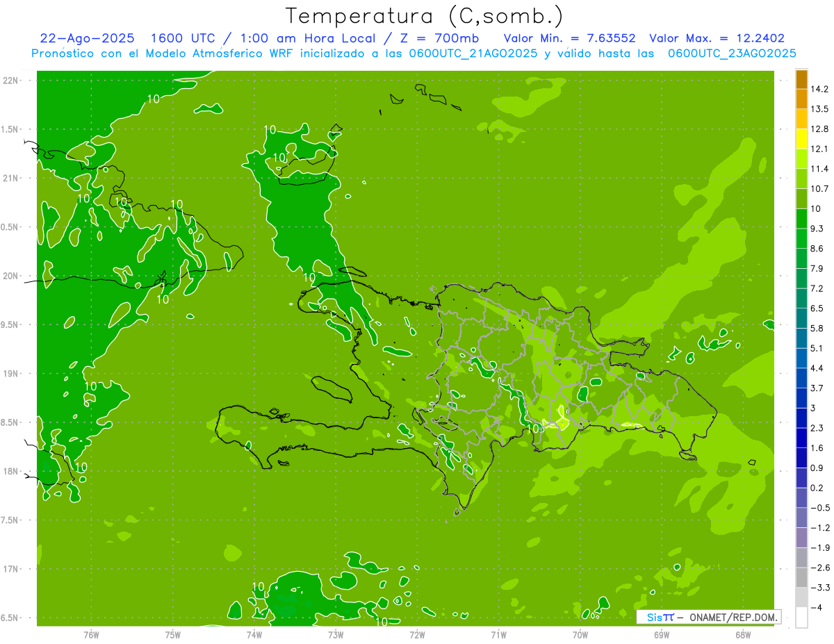Click the "11.4" colorbar value

(820, 169)
